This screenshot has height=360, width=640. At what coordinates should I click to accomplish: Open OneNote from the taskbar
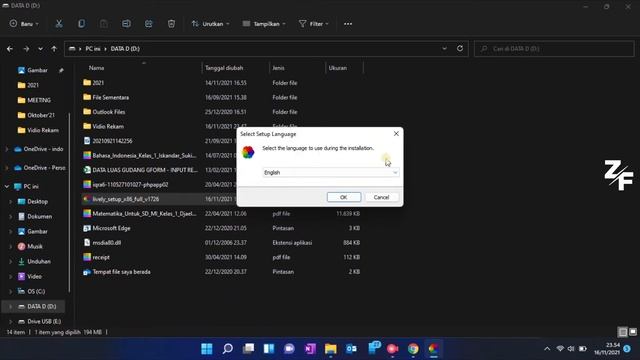310,349
